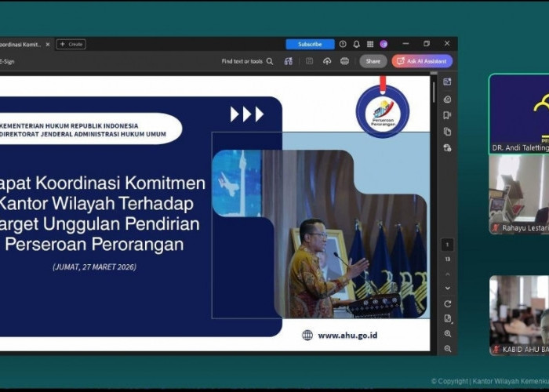Click the upload to cloud icon
The image size is (549, 392).
pos(327,61)
